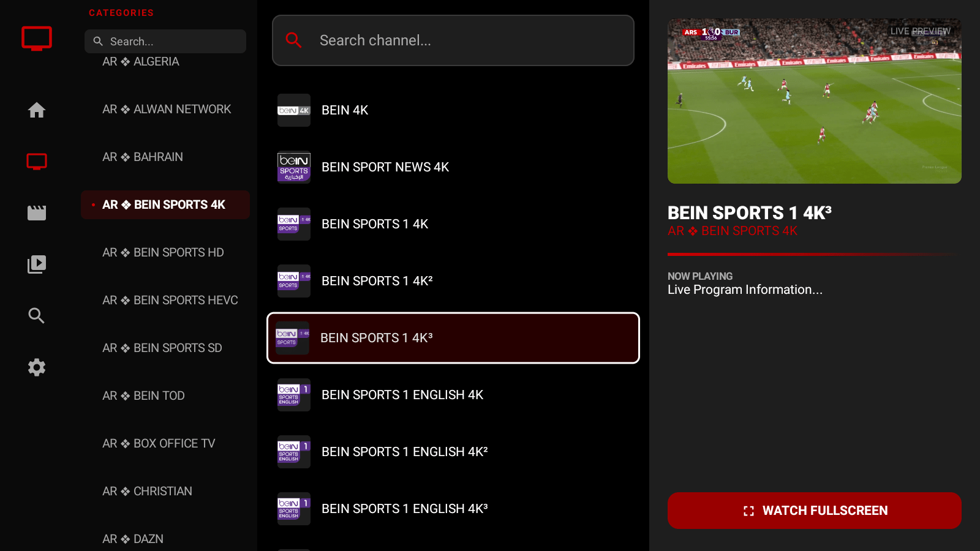This screenshot has height=551, width=980.
Task: Select the AR BEIN SPORTS HEVC category
Action: (165, 300)
